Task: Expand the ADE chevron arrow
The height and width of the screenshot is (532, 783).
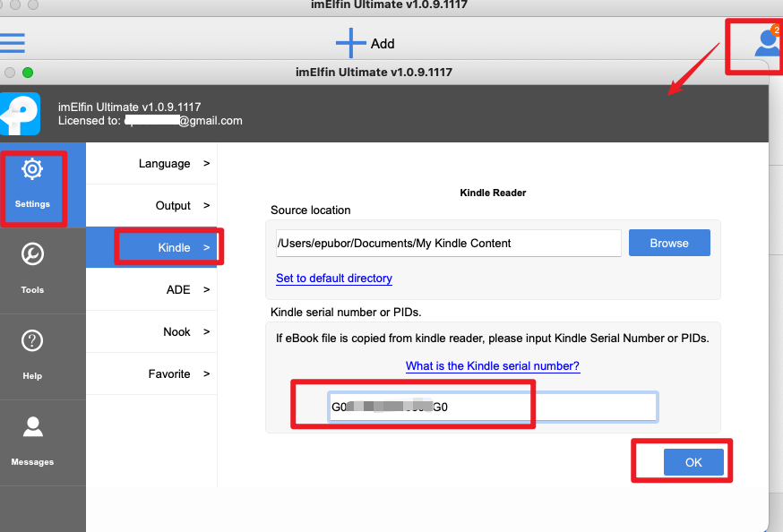Action: pyautogui.click(x=206, y=289)
